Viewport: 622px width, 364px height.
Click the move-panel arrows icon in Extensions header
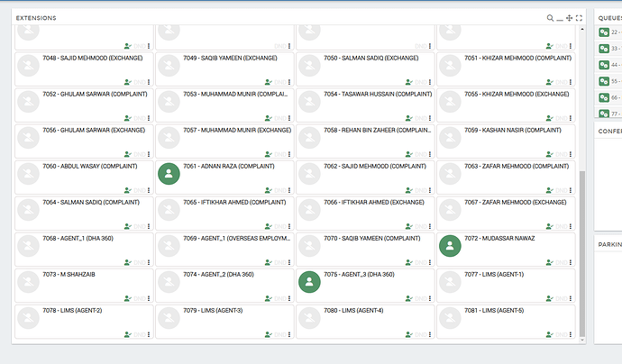click(x=569, y=18)
